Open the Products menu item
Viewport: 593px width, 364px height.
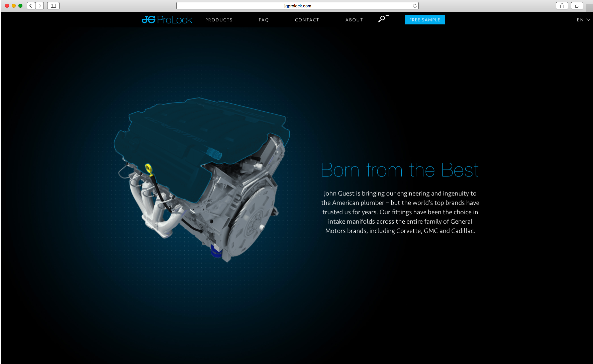pos(219,20)
